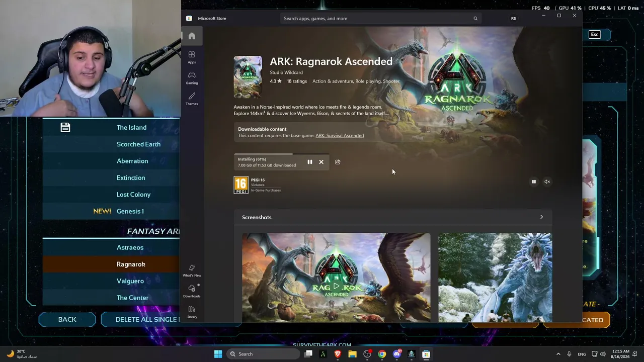Viewport: 644px width, 362px height.
Task: Pause the ARK: Ragnarok Ascended installation
Action: 310,162
